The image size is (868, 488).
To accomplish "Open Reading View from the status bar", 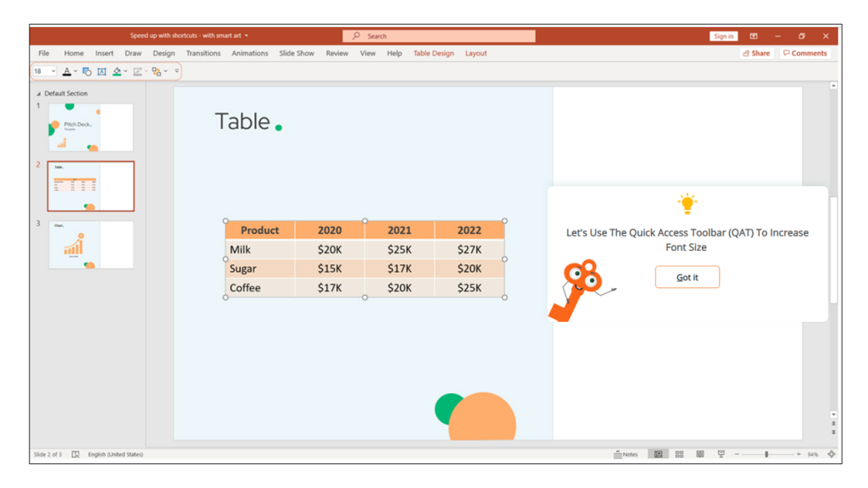I will 699,454.
